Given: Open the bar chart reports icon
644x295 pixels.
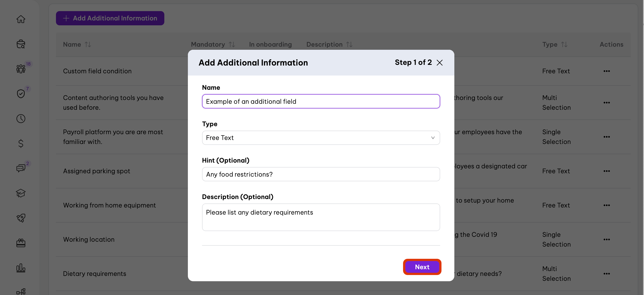Looking at the screenshot, I should tap(21, 268).
